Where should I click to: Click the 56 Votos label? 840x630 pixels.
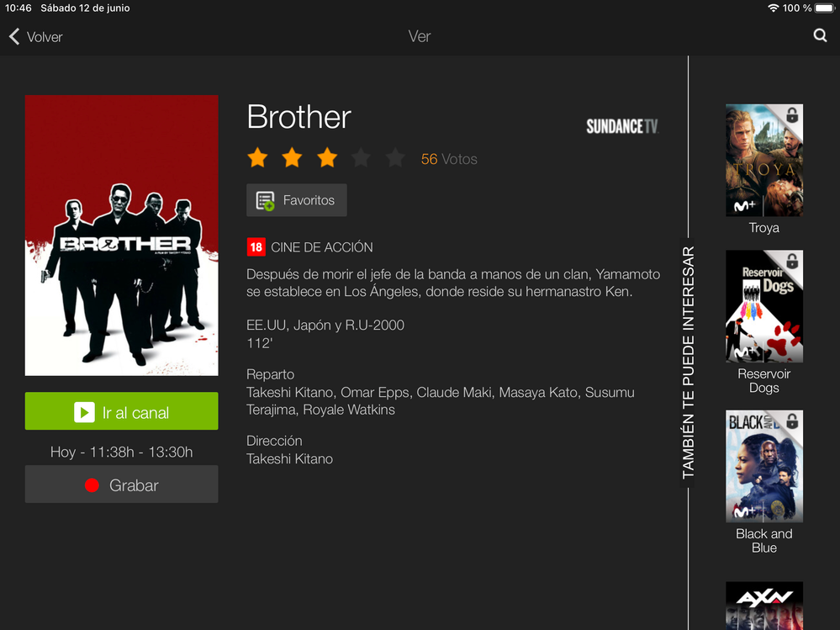point(449,159)
